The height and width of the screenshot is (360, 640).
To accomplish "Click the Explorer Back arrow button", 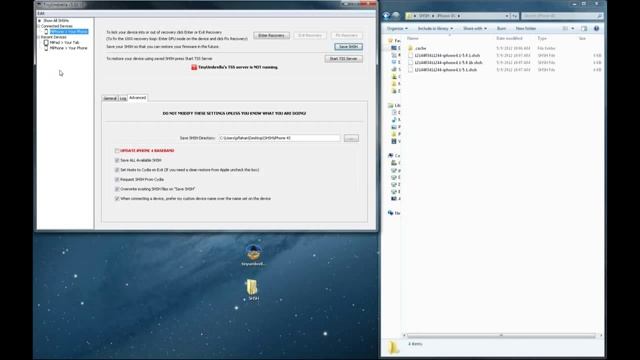I will pyautogui.click(x=386, y=16).
